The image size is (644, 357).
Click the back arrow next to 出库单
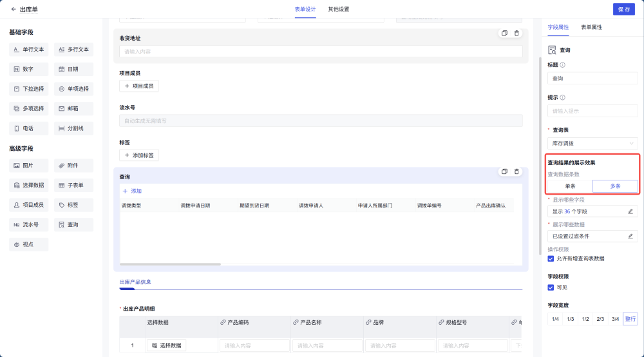coord(14,9)
